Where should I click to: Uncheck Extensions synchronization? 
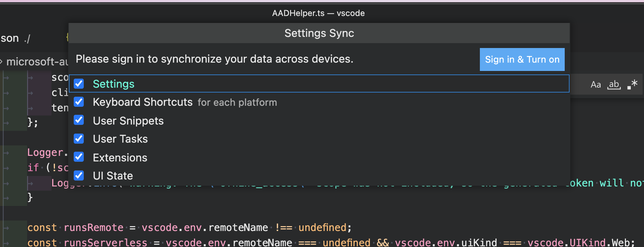coord(79,157)
